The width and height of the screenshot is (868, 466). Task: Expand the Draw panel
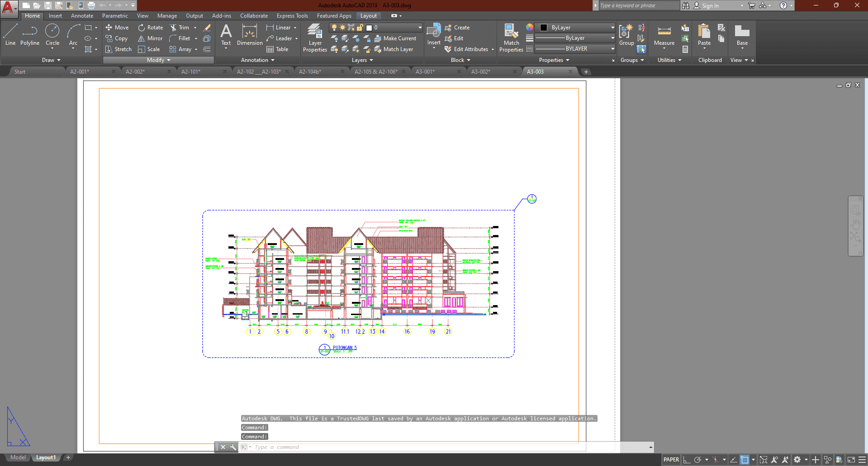pos(51,60)
